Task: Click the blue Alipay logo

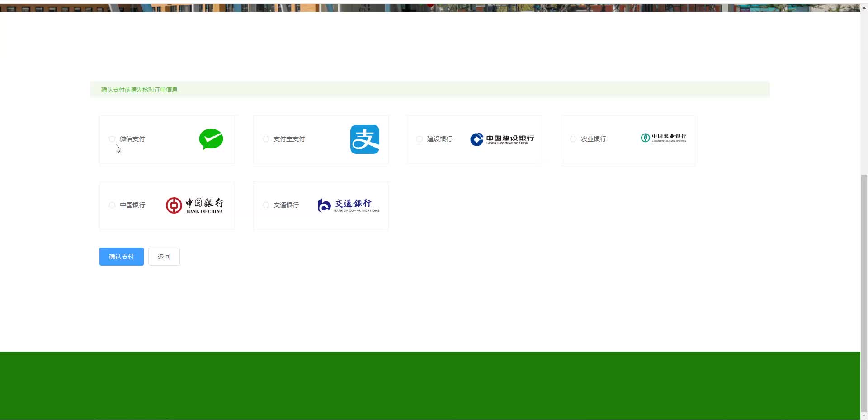Action: (365, 139)
